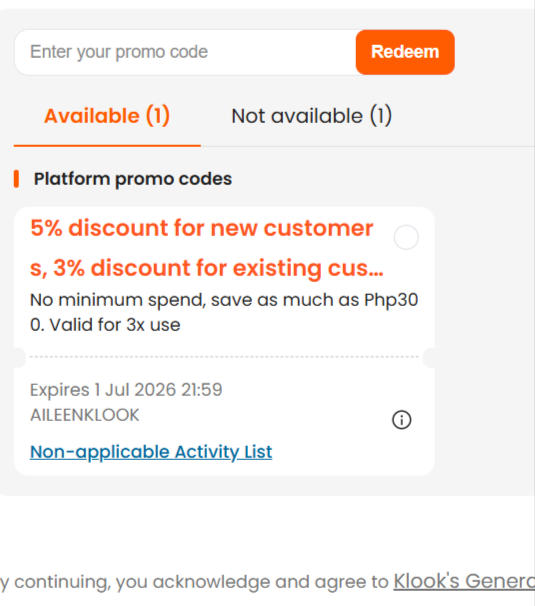Click the orange marker beside Platform promo codes
Image resolution: width=535 pixels, height=606 pixels.
[x=16, y=179]
